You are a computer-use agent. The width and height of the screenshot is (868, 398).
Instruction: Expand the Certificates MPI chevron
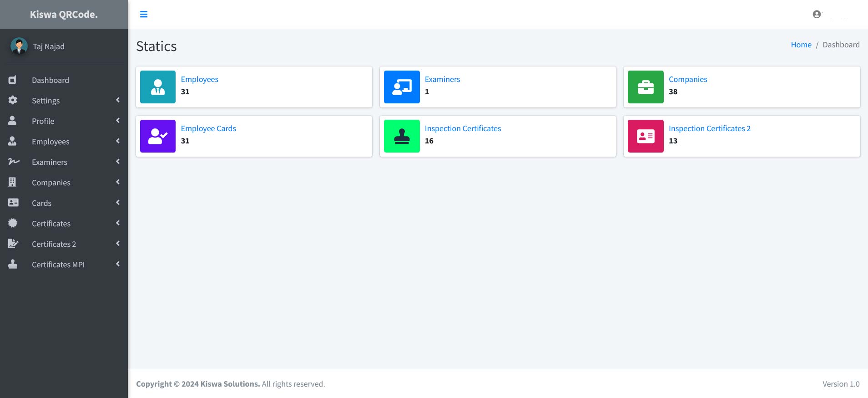coord(118,264)
